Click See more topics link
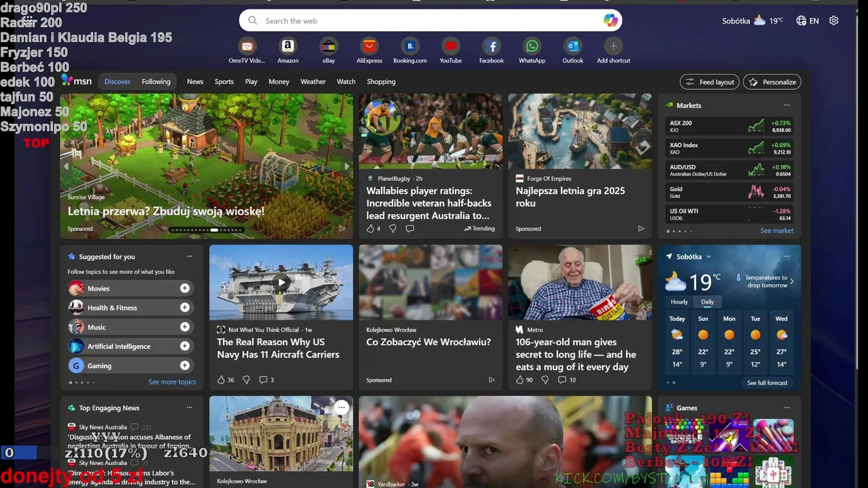This screenshot has width=868, height=488. (x=172, y=382)
